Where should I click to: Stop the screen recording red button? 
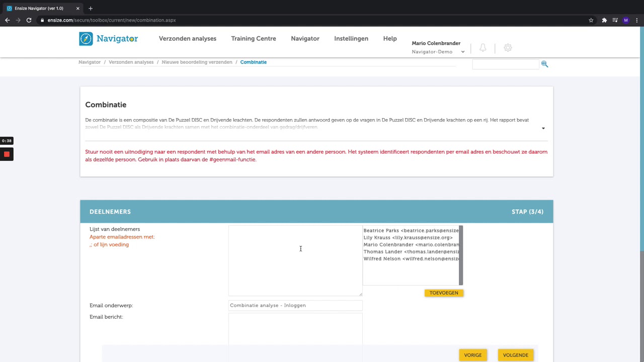(x=7, y=154)
